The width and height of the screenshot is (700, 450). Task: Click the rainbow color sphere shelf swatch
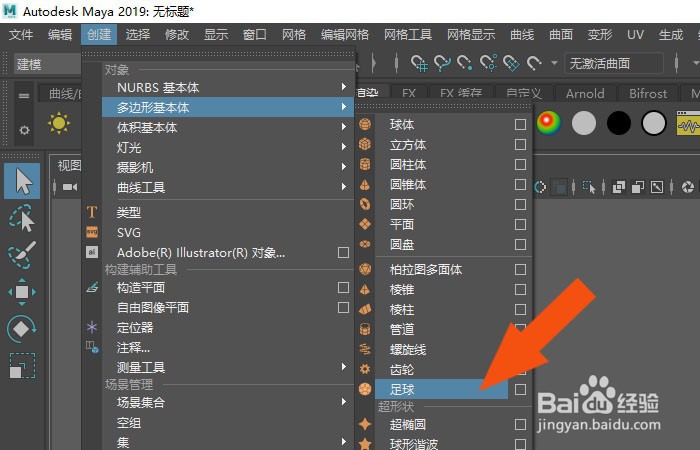pos(549,123)
